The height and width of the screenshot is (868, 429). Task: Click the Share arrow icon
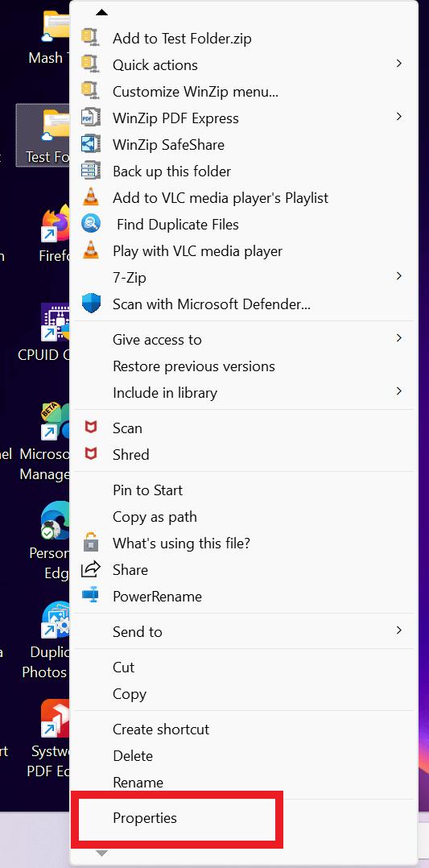coord(91,569)
